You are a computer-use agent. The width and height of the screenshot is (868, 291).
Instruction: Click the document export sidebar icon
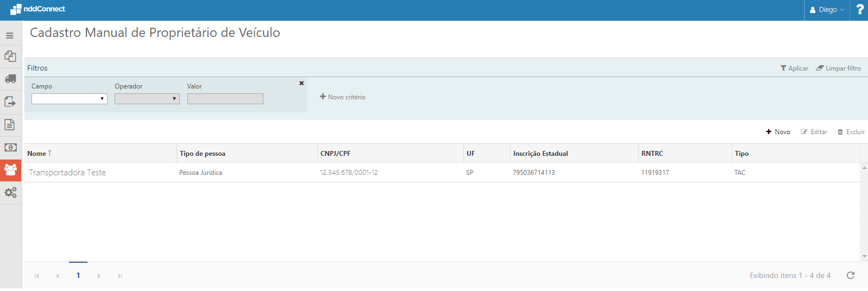pyautogui.click(x=10, y=102)
